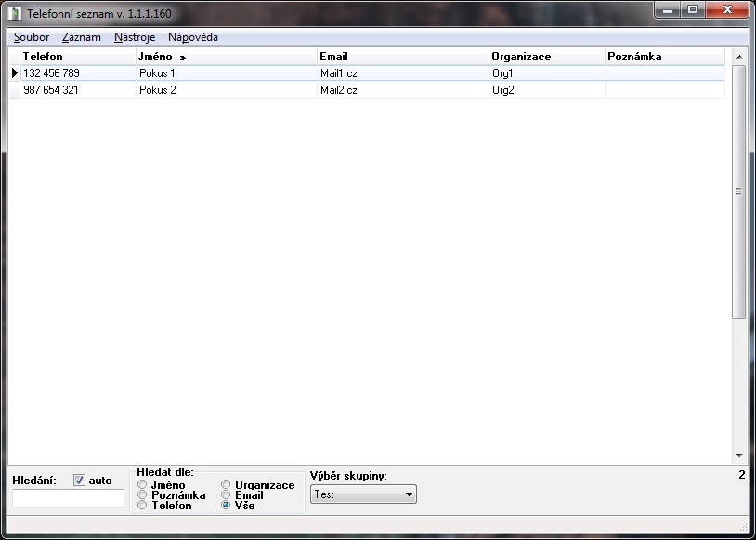756x540 pixels.
Task: Select the phone cell 132 456 789
Action: pyautogui.click(x=78, y=72)
